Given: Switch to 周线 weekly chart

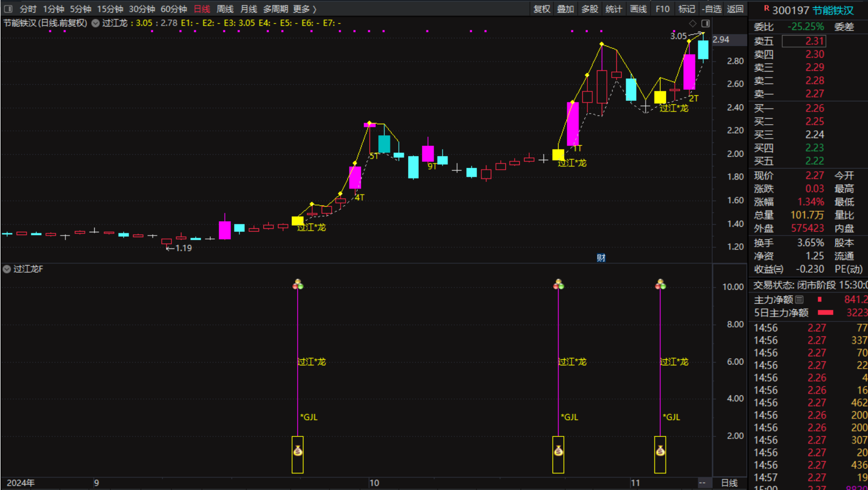Looking at the screenshot, I should tap(225, 9).
